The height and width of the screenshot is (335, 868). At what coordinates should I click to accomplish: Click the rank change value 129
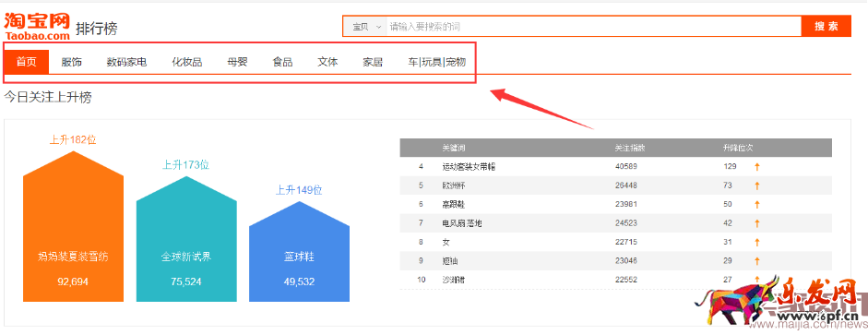(x=730, y=167)
